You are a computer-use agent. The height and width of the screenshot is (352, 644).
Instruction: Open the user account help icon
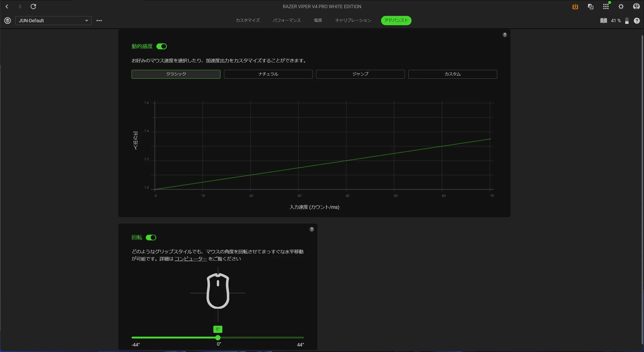pyautogui.click(x=636, y=6)
